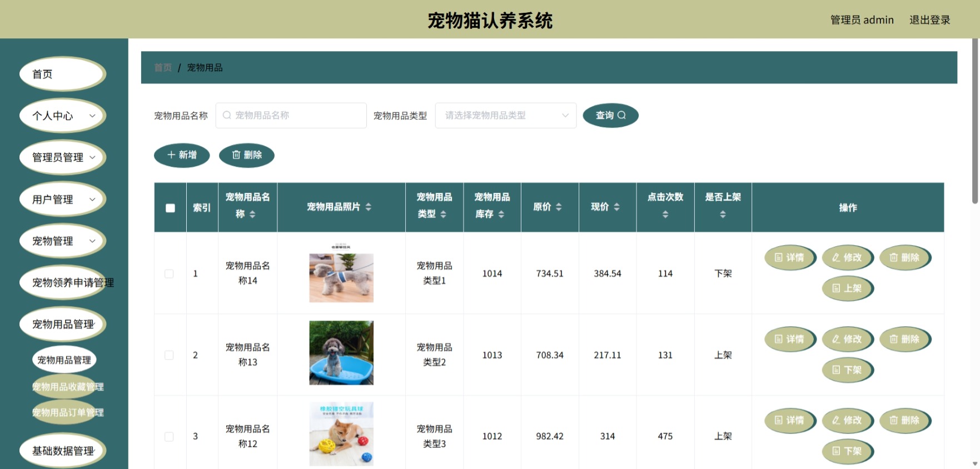The width and height of the screenshot is (980, 469).
Task: Select the 宠物用品管理 submenu item
Action: click(64, 360)
